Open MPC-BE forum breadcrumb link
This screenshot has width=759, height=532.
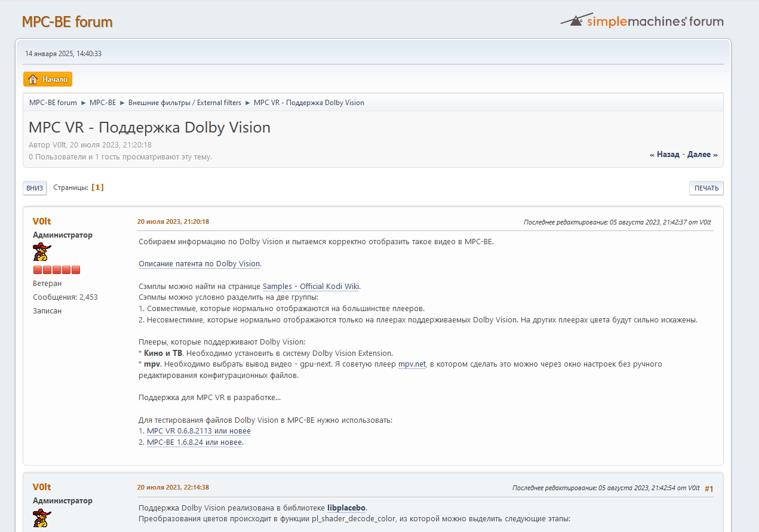[53, 103]
